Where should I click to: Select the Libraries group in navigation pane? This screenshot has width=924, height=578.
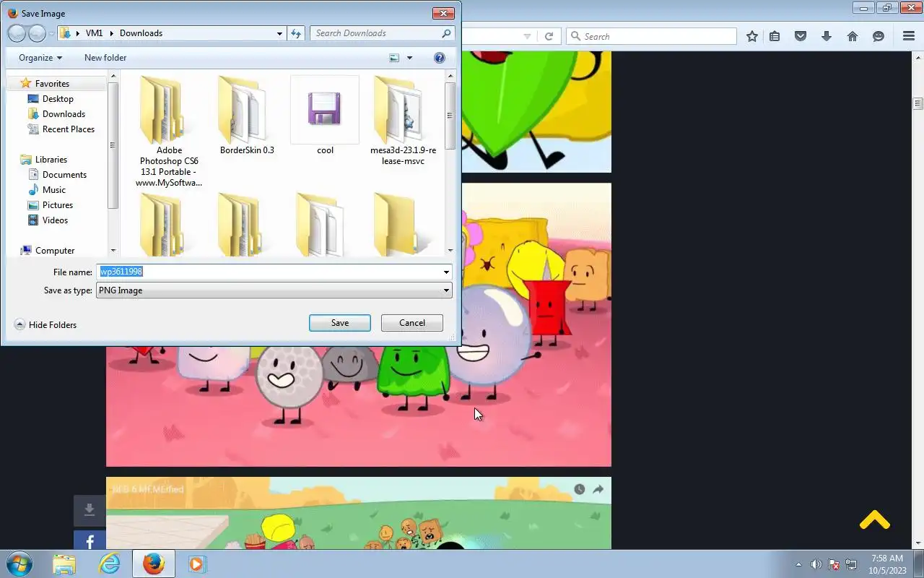tap(51, 160)
